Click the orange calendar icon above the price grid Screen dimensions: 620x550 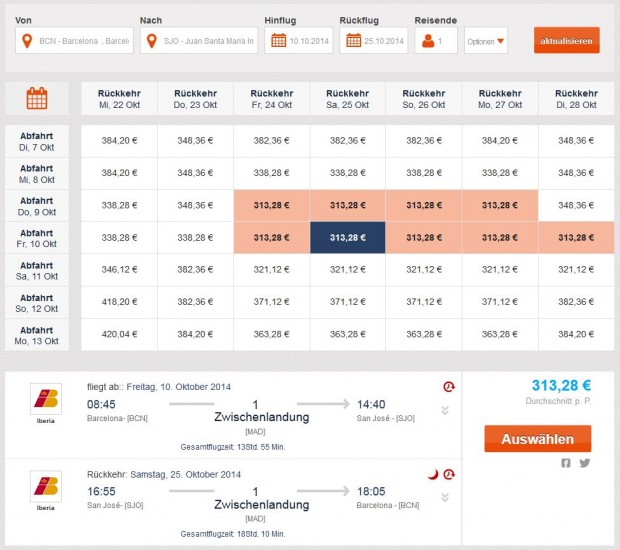[37, 98]
